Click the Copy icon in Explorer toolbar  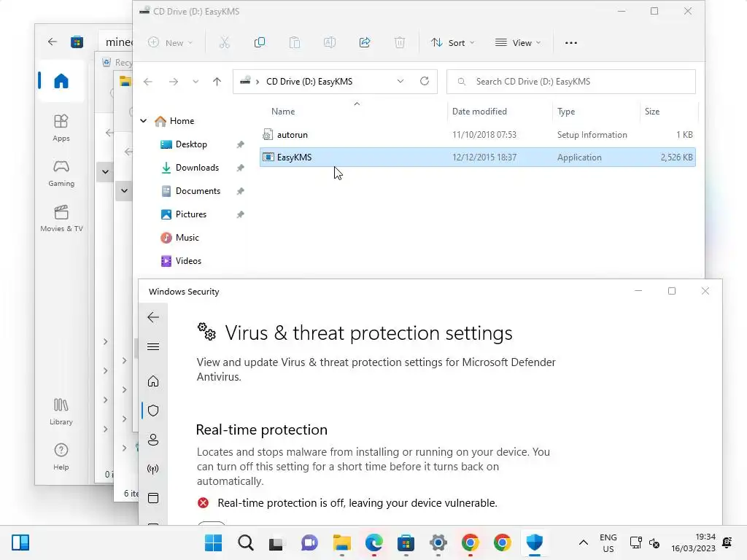[260, 43]
